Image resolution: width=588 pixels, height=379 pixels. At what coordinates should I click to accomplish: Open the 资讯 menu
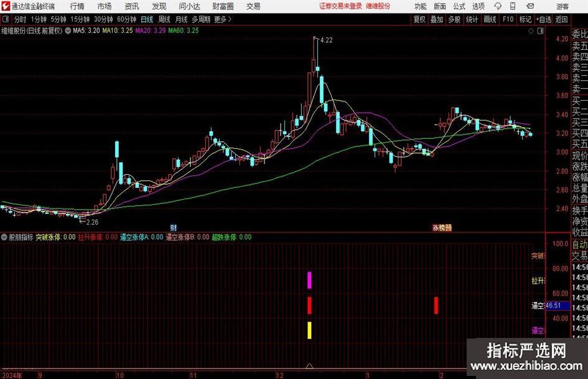(132, 6)
